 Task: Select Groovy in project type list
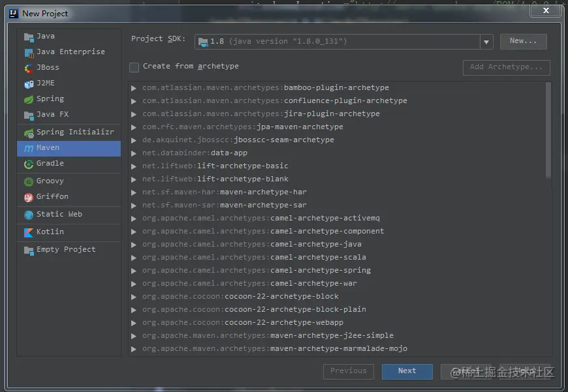(x=69, y=181)
